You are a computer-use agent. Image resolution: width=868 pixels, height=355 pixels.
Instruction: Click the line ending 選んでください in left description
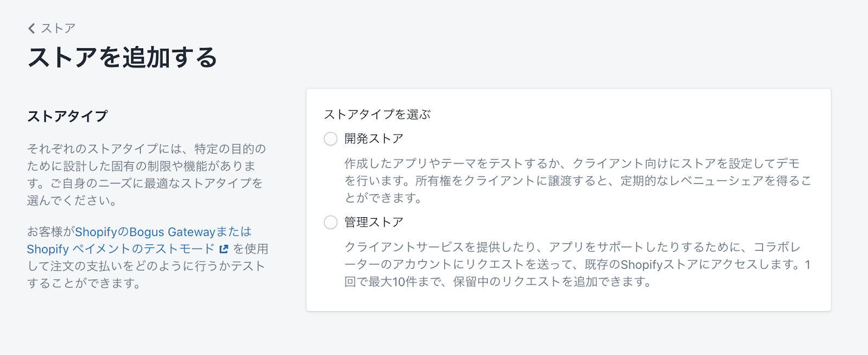click(72, 201)
